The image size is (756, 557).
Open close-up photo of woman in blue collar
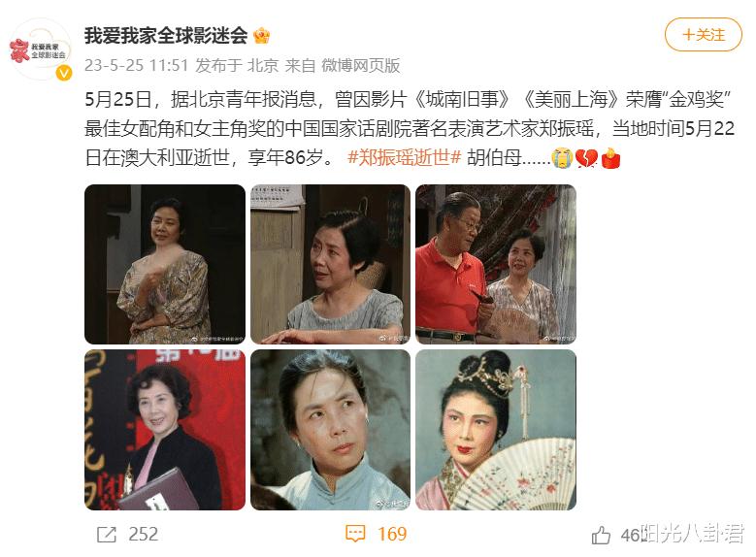(x=330, y=430)
